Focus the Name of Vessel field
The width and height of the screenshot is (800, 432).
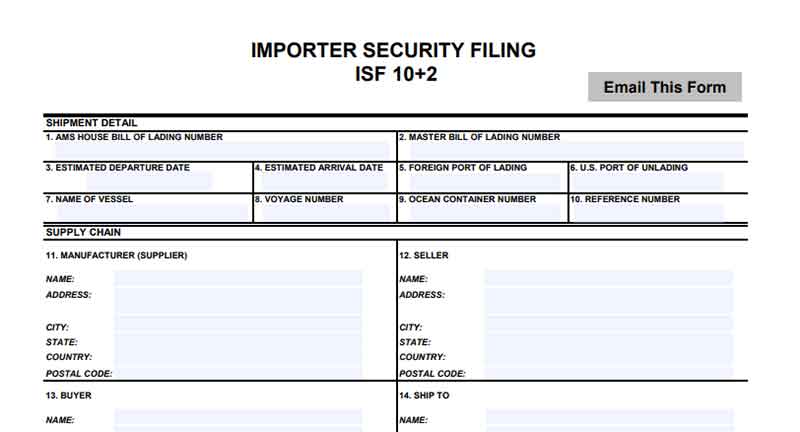pos(147,212)
